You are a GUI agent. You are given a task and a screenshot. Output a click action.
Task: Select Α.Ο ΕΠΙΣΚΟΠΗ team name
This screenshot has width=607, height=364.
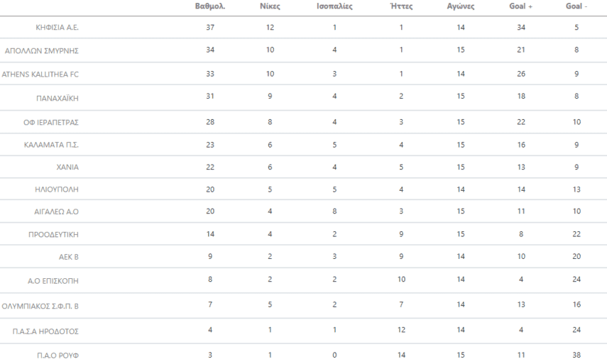point(55,282)
